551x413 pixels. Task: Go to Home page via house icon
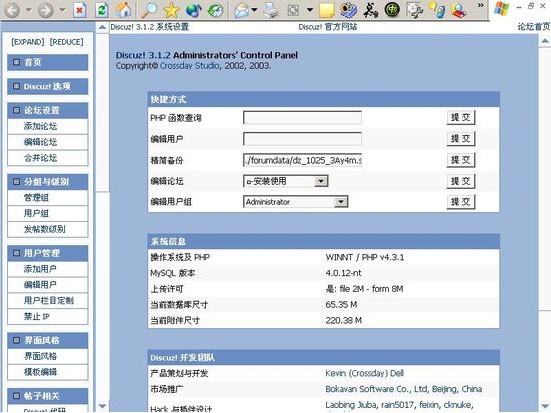(x=124, y=9)
